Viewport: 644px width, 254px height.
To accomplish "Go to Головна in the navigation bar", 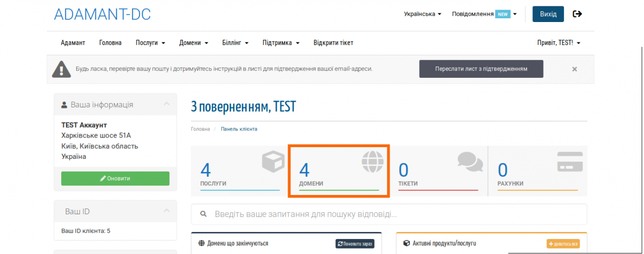I will pos(110,43).
